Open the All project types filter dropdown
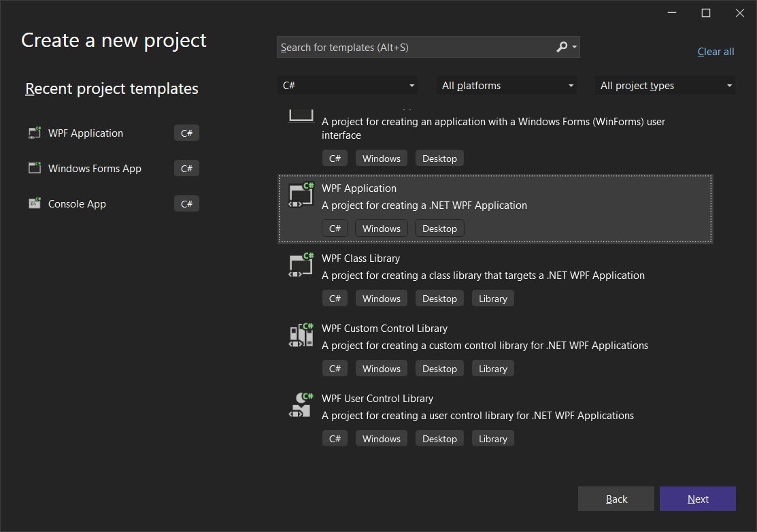The height and width of the screenshot is (532, 757). pyautogui.click(x=665, y=86)
